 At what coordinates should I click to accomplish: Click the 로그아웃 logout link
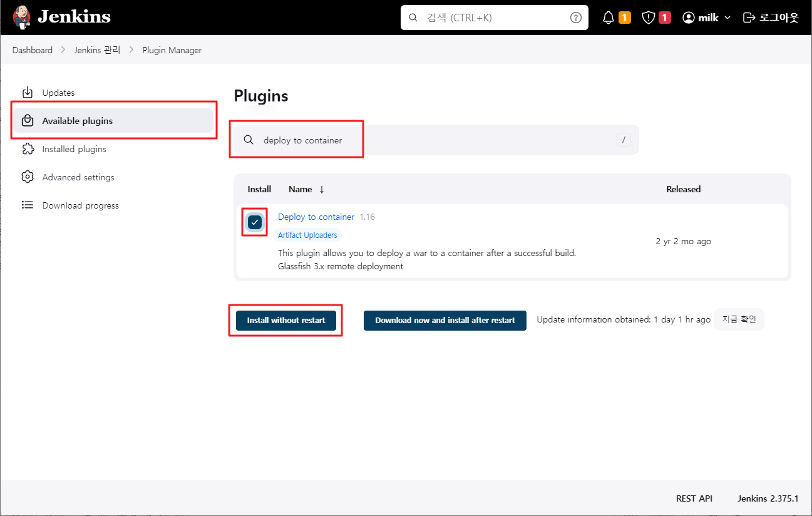pyautogui.click(x=779, y=18)
